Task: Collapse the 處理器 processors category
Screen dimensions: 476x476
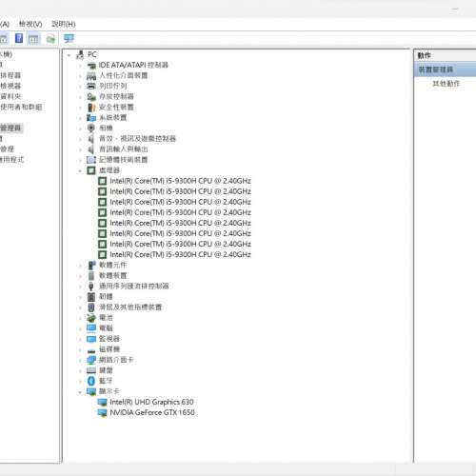Action: [x=80, y=171]
